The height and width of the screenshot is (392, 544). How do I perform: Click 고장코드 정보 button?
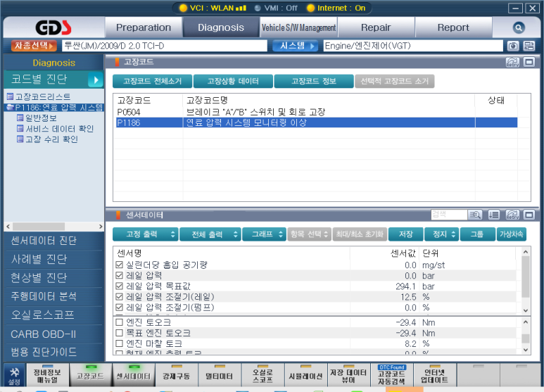pyautogui.click(x=314, y=81)
